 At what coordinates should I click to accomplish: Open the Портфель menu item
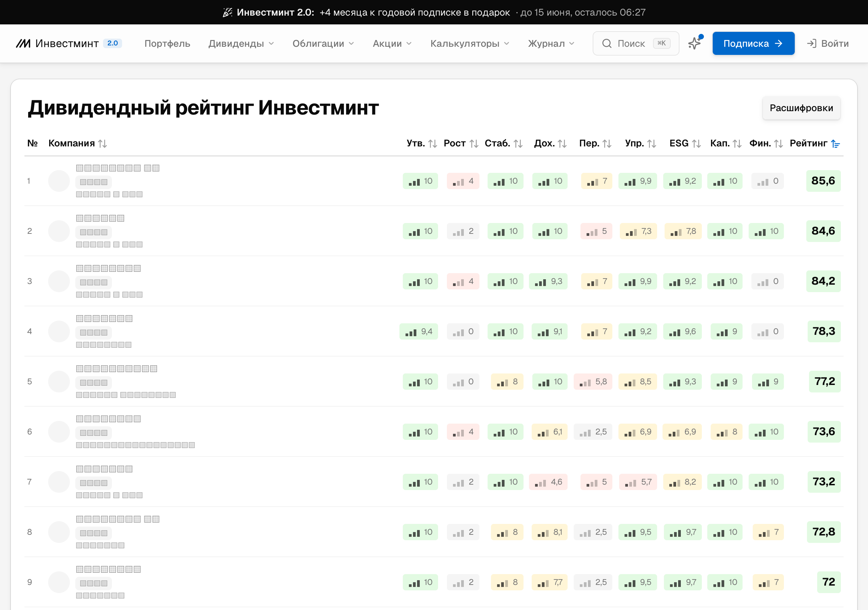(167, 43)
